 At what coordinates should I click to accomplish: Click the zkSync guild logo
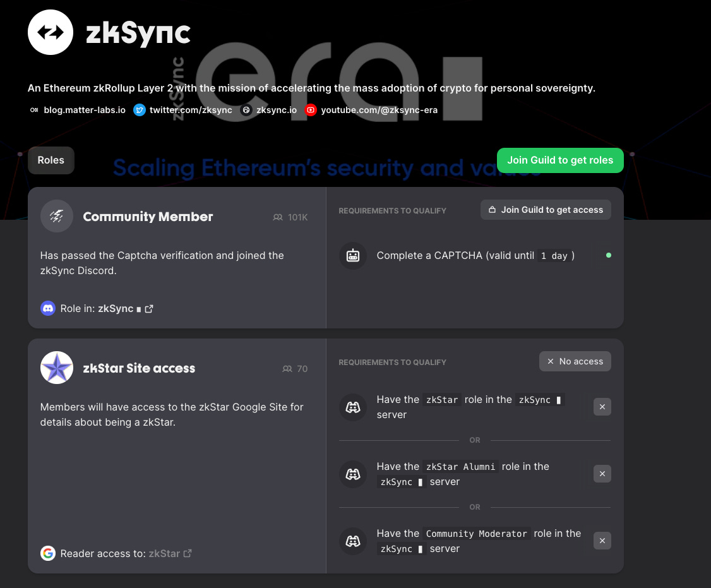(51, 32)
